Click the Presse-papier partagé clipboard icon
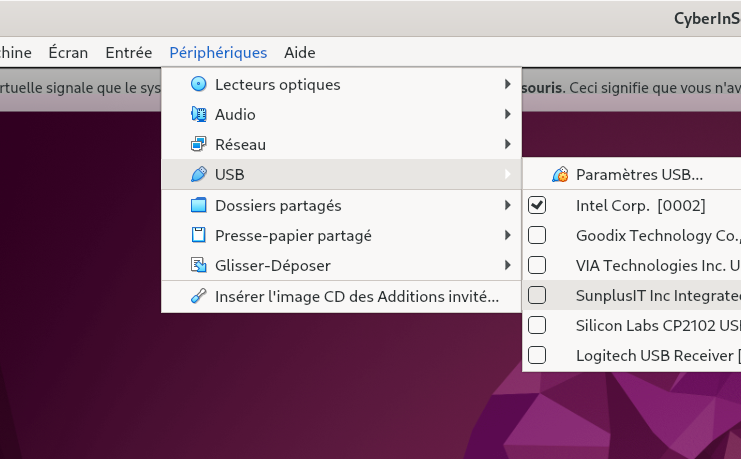Viewport: 741px width, 459px height. (198, 236)
